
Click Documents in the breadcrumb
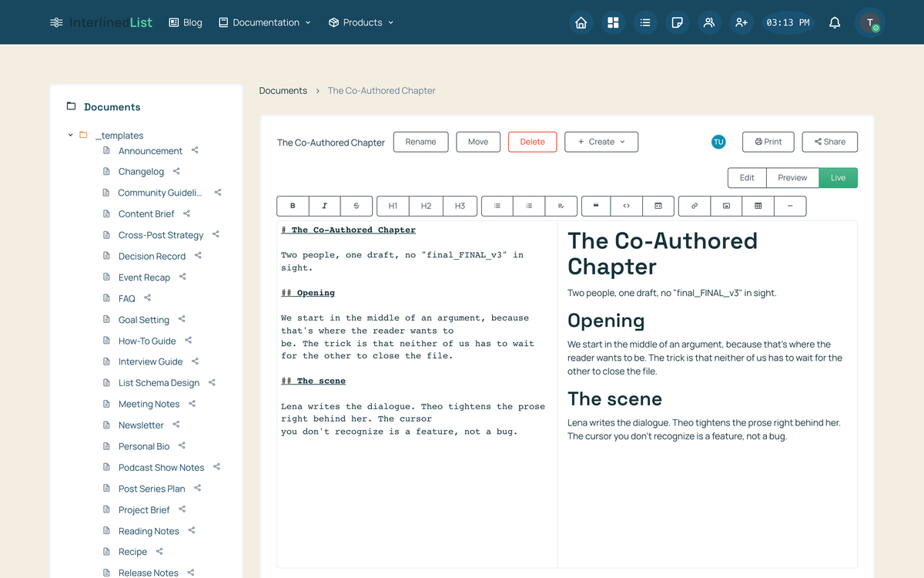(283, 90)
